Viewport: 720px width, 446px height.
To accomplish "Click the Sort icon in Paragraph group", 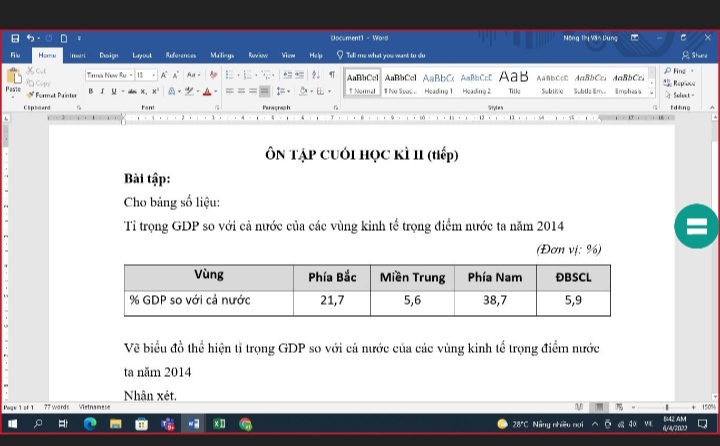I will [x=317, y=75].
